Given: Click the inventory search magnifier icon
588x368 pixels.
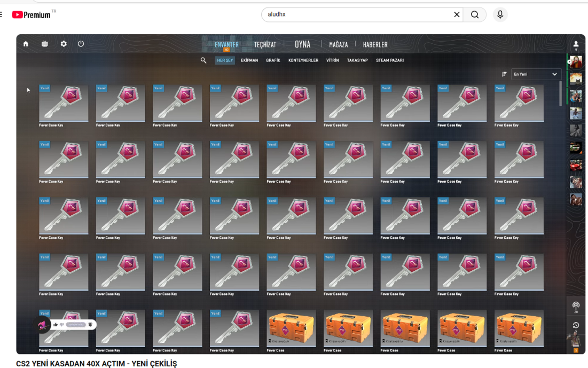Looking at the screenshot, I should 203,60.
